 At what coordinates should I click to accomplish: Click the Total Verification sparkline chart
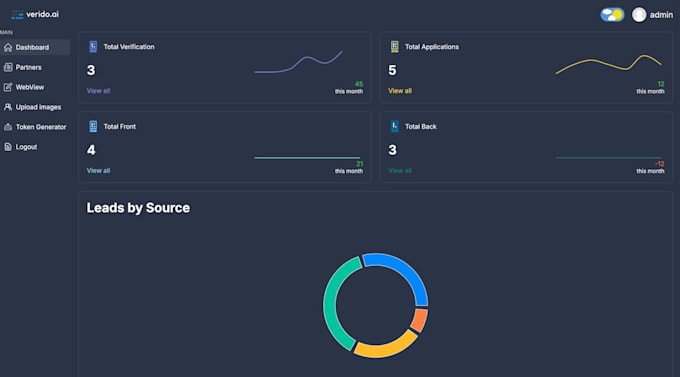(298, 62)
